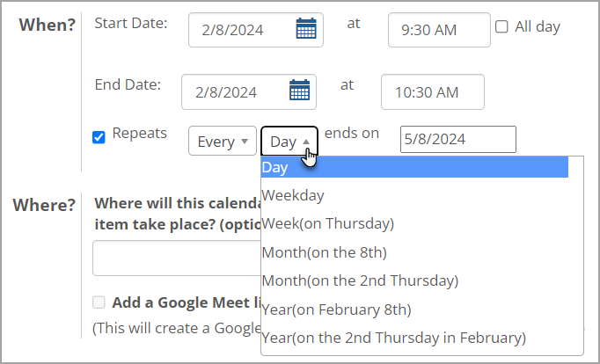This screenshot has height=364, width=600.
Task: Open the End Date calendar picker icon
Action: 299,91
